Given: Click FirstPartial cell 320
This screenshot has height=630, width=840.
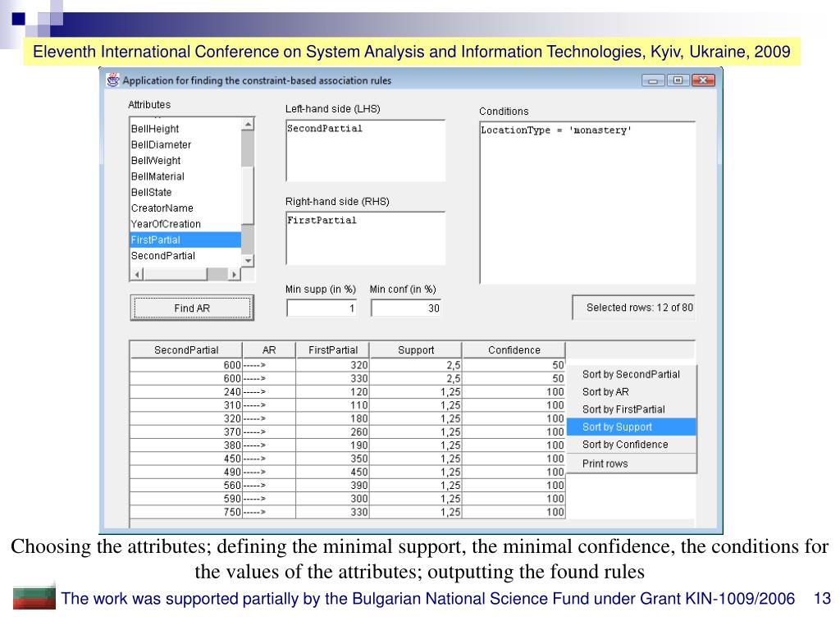Looking at the screenshot, I should click(x=333, y=365).
